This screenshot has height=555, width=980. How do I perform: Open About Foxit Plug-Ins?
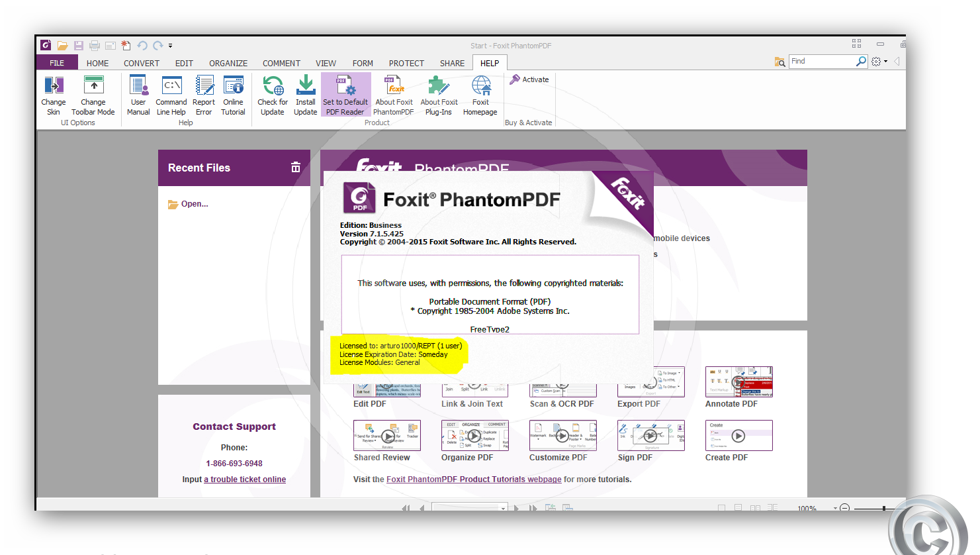(x=439, y=95)
